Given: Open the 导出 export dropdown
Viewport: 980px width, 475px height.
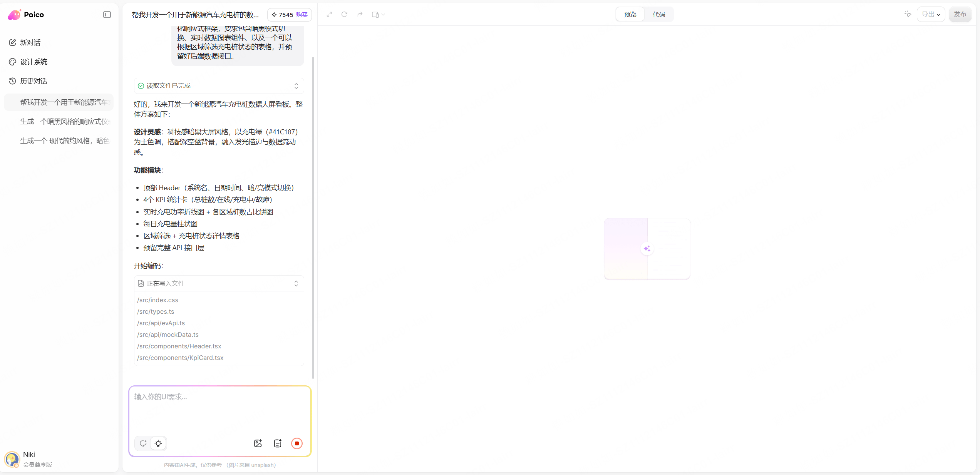Looking at the screenshot, I should pos(931,15).
